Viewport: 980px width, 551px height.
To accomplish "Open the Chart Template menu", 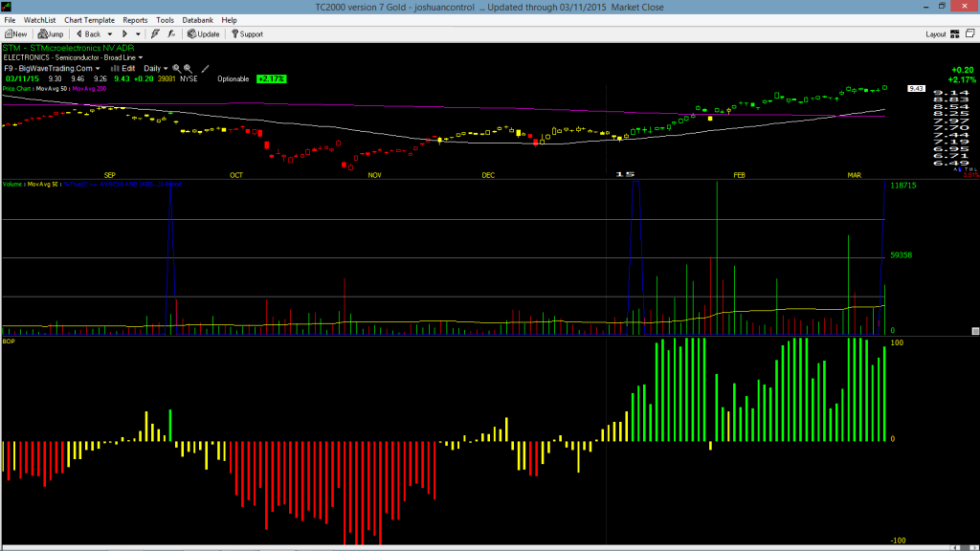I will pyautogui.click(x=89, y=20).
